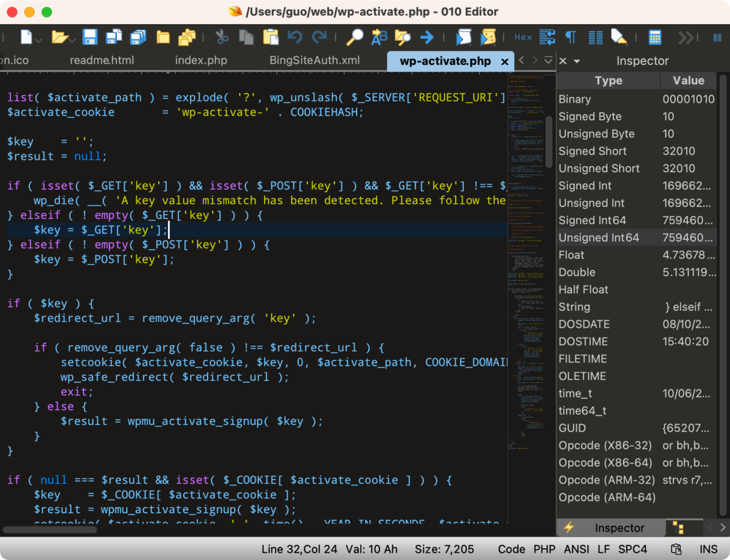Click the Redo arrow icon
The width and height of the screenshot is (730, 560).
point(319,37)
